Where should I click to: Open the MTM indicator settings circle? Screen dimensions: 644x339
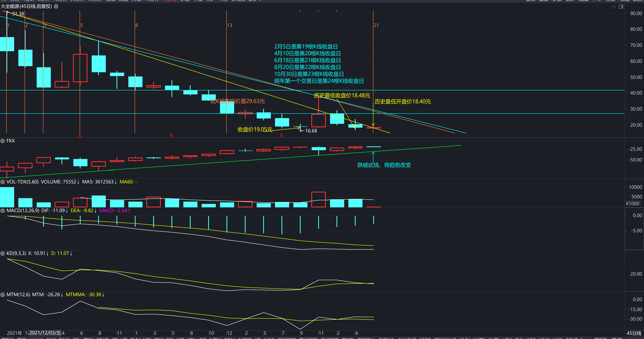(x=3, y=295)
